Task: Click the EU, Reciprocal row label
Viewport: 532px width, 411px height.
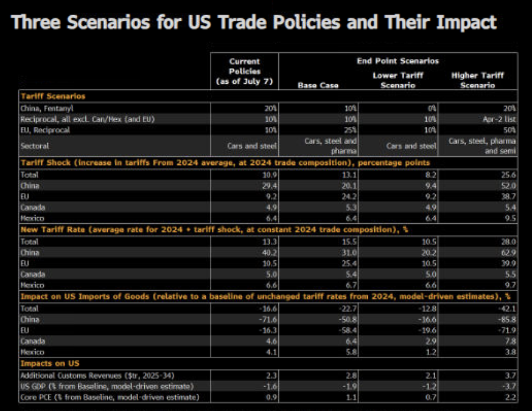Action: coord(45,130)
